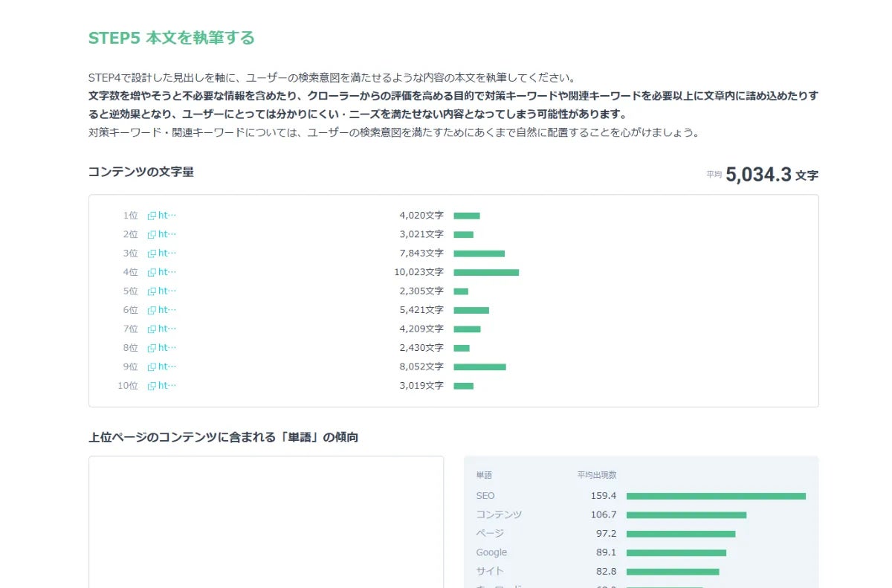Image resolution: width=892 pixels, height=588 pixels.
Task: Select the Google word in the list
Action: [491, 552]
